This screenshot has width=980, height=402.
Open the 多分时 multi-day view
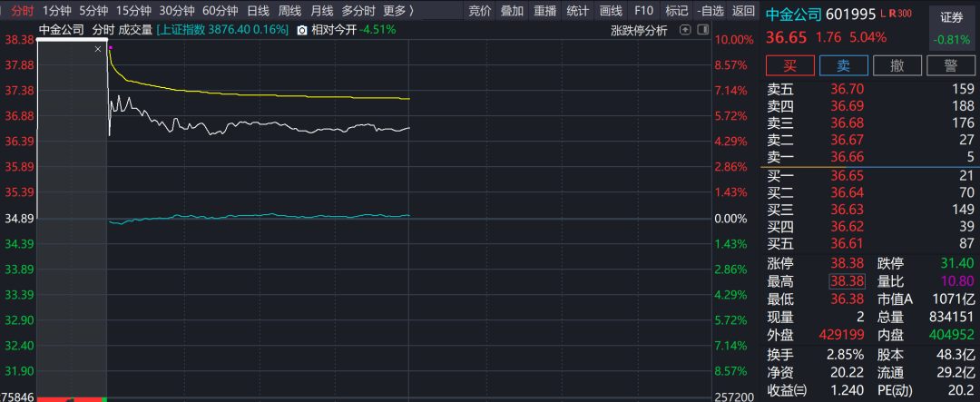point(358,11)
